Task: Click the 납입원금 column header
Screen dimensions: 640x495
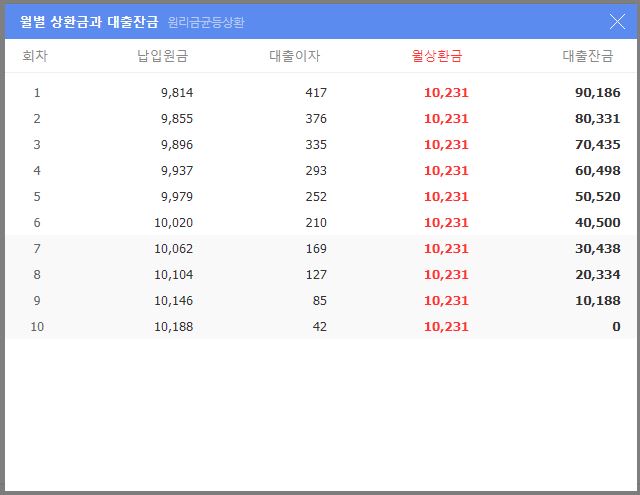Action: click(162, 56)
